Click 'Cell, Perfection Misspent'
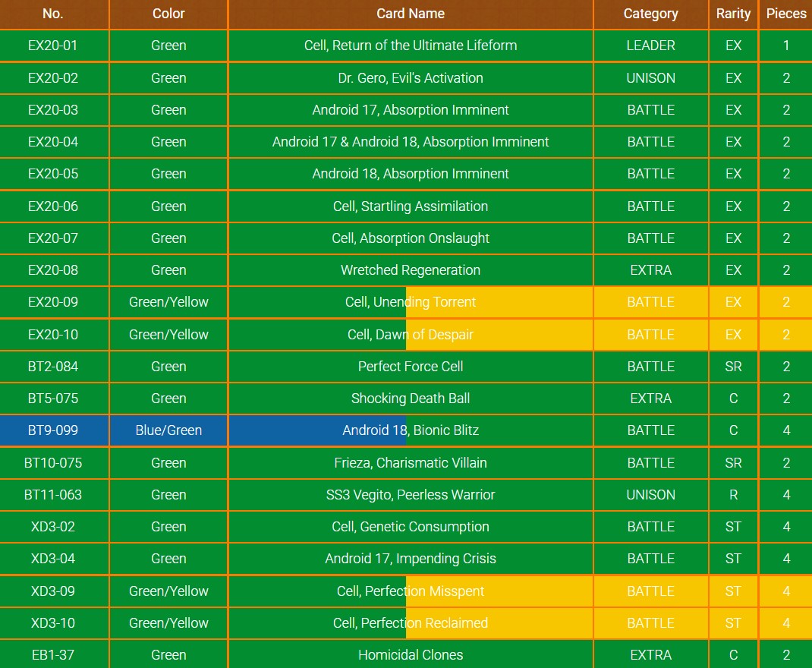The image size is (812, 668). coord(410,592)
